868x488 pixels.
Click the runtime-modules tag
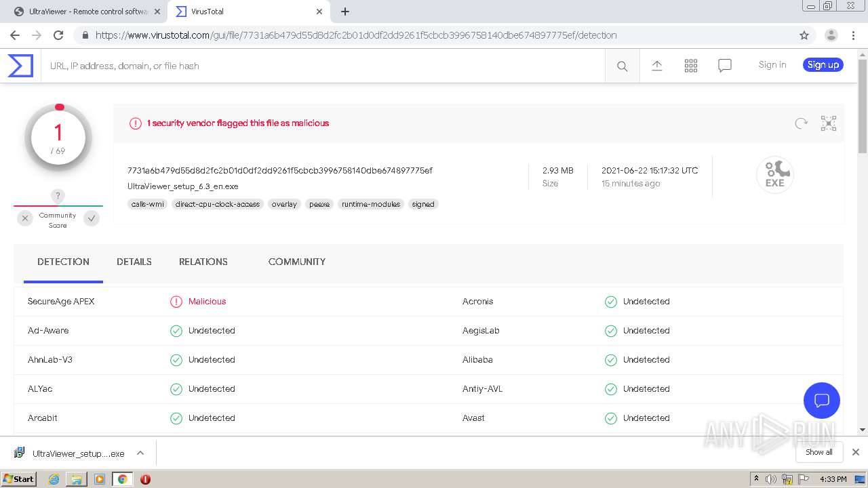(371, 204)
